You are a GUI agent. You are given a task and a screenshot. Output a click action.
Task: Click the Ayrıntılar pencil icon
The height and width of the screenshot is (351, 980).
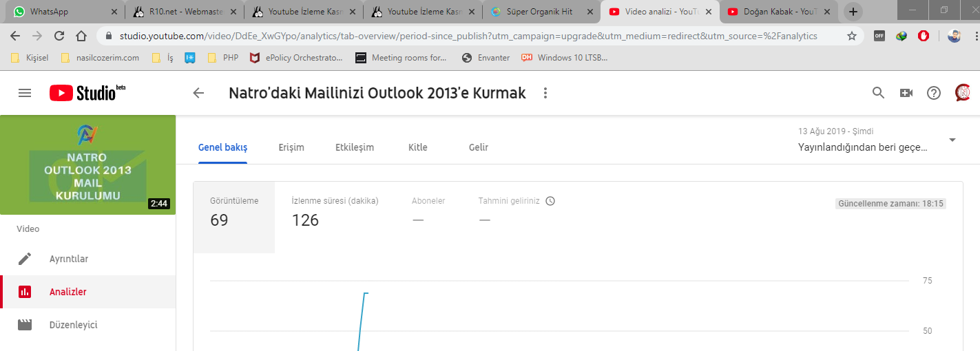point(25,259)
